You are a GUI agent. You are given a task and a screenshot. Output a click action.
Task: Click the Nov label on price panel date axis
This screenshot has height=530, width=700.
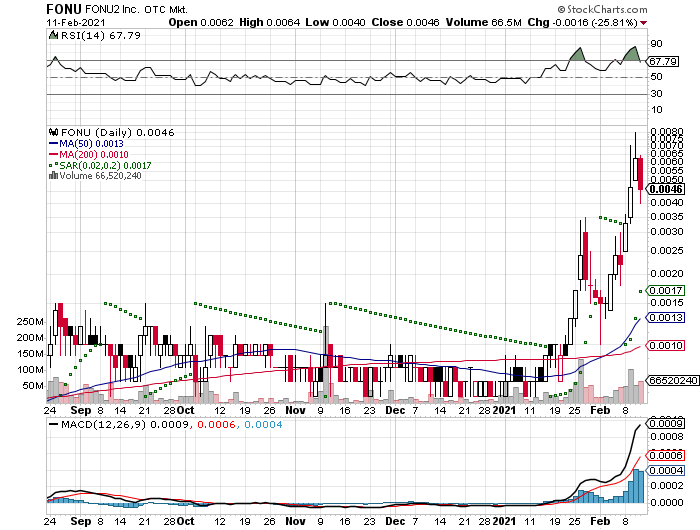click(x=295, y=410)
